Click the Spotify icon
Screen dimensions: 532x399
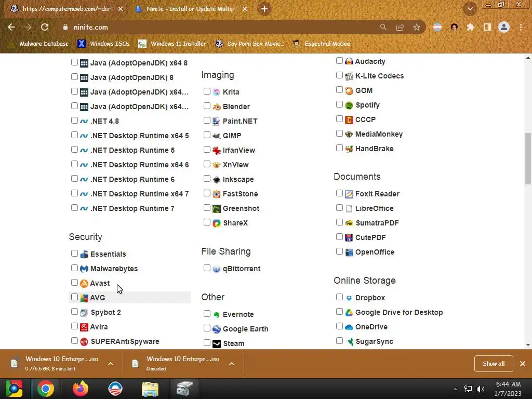349,105
